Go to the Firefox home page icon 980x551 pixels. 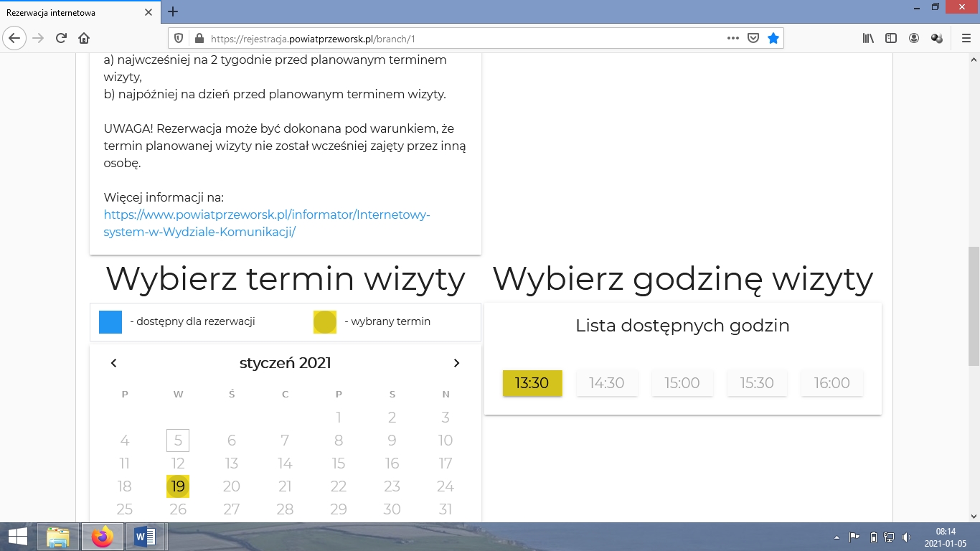84,38
